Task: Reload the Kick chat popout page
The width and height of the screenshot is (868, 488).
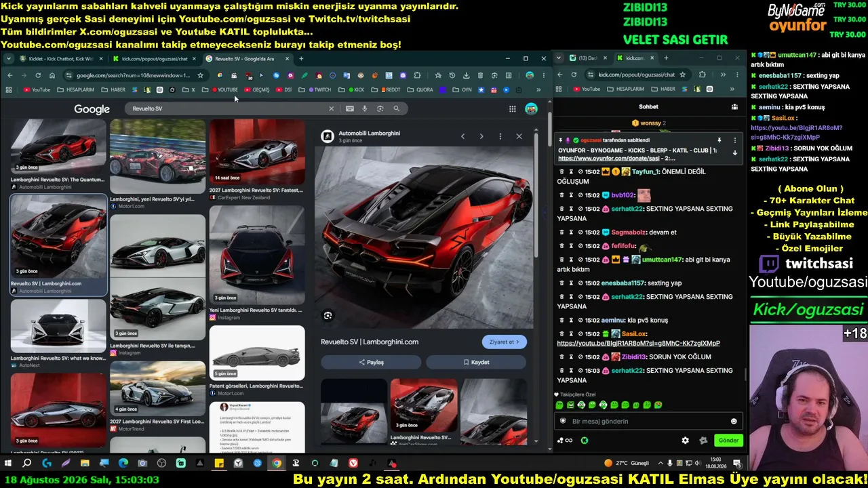Action: click(574, 75)
